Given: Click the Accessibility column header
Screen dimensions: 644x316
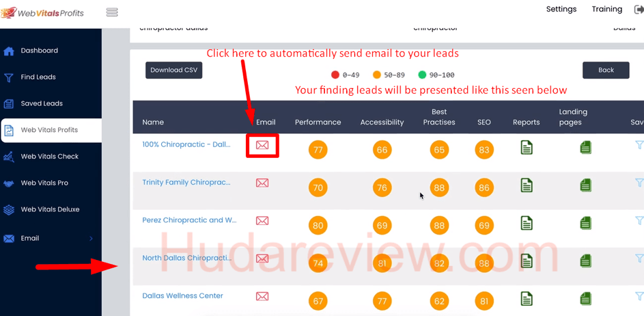Looking at the screenshot, I should pyautogui.click(x=382, y=122).
